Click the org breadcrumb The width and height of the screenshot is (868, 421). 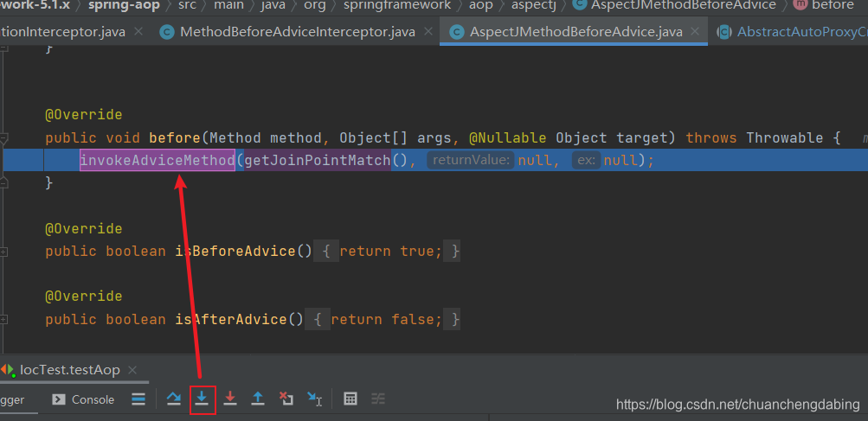(314, 5)
